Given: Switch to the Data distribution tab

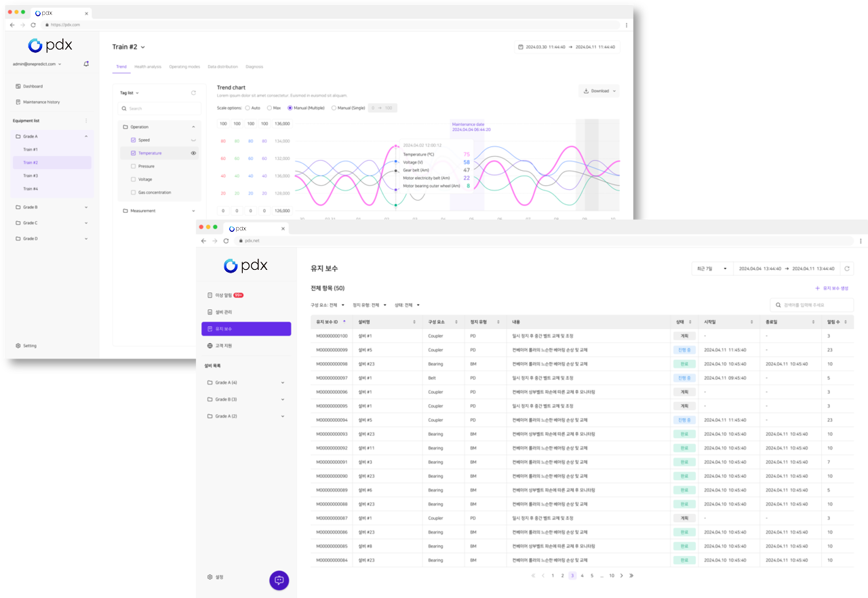Looking at the screenshot, I should (x=223, y=66).
